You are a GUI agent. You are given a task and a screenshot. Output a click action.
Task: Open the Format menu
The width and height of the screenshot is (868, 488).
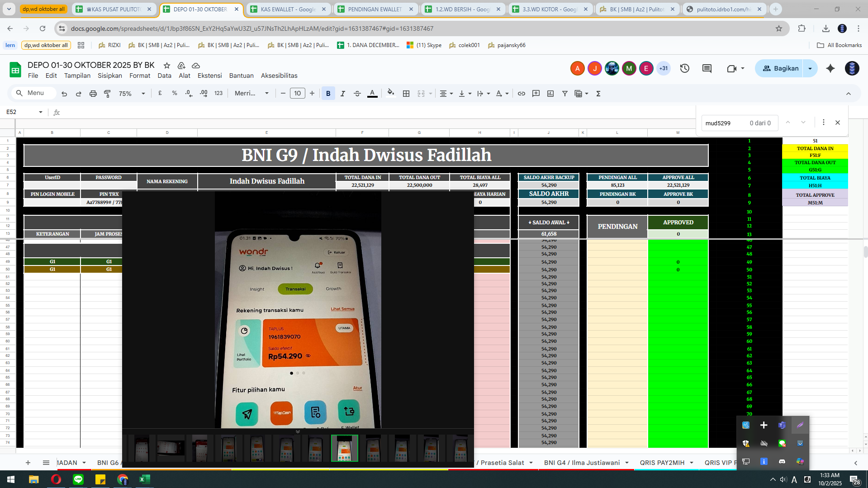pos(140,76)
